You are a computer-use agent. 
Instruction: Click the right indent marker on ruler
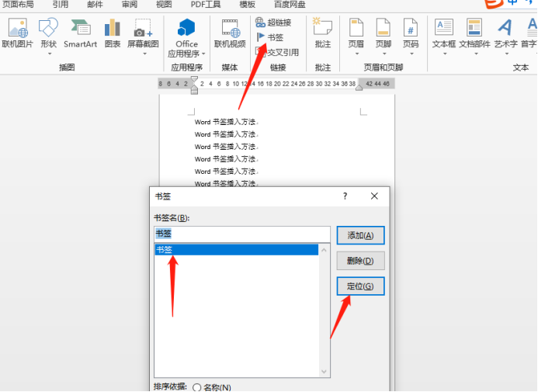coord(359,88)
